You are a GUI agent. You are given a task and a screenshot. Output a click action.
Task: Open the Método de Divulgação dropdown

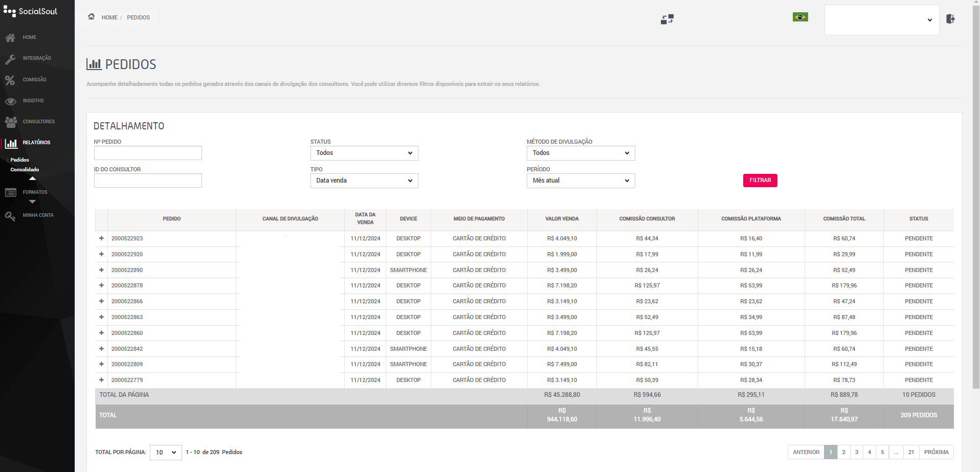581,153
